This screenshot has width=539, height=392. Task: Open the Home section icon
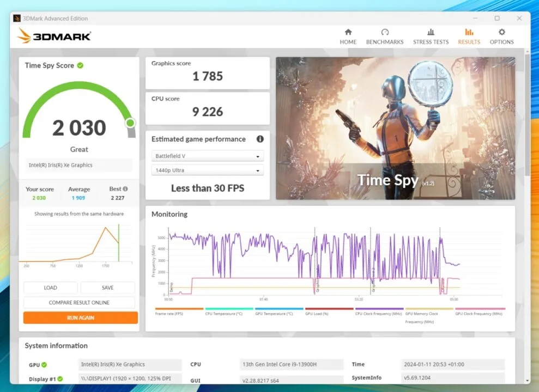pos(348,32)
